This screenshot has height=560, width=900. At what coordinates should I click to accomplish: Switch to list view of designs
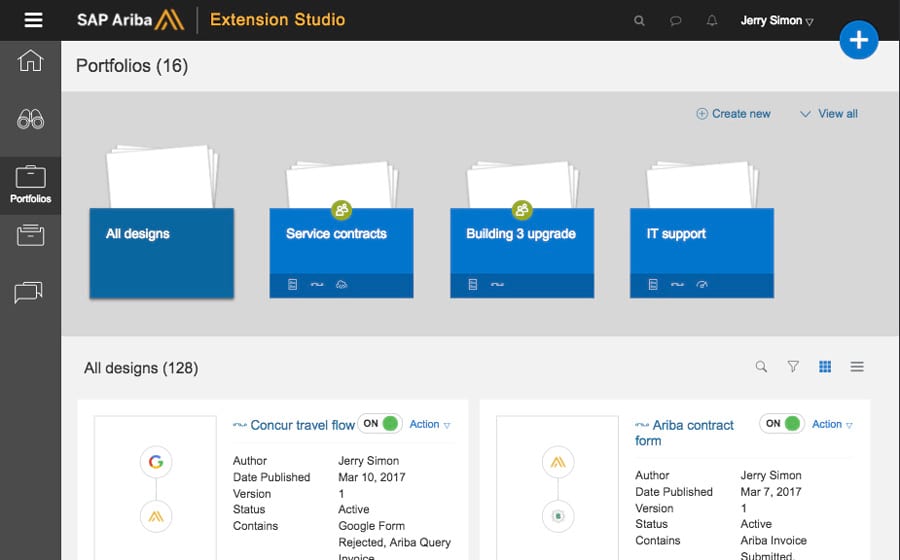tap(857, 367)
